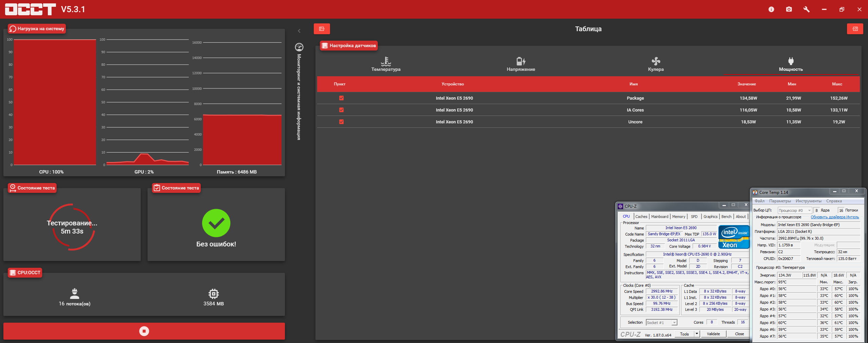The width and height of the screenshot is (868, 343).
Task: Uncheck the Package sensor checkbox
Action: pyautogui.click(x=342, y=98)
